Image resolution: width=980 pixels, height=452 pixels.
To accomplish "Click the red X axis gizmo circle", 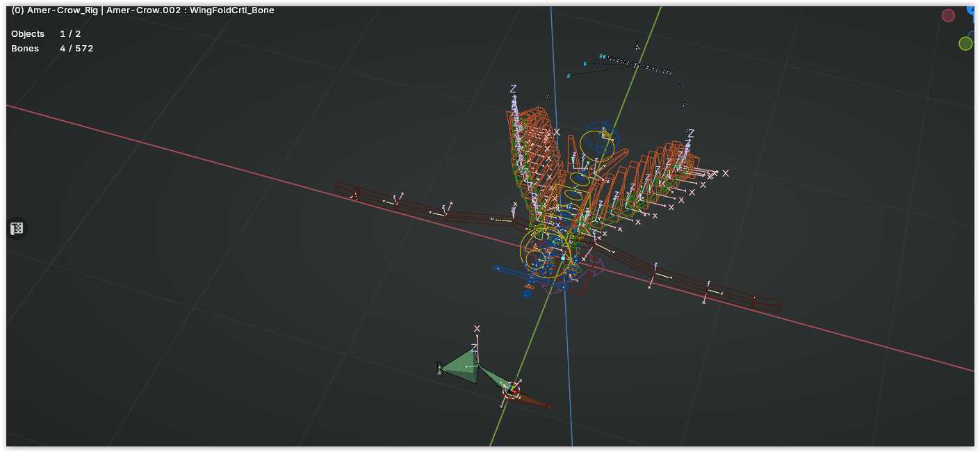I will [948, 15].
